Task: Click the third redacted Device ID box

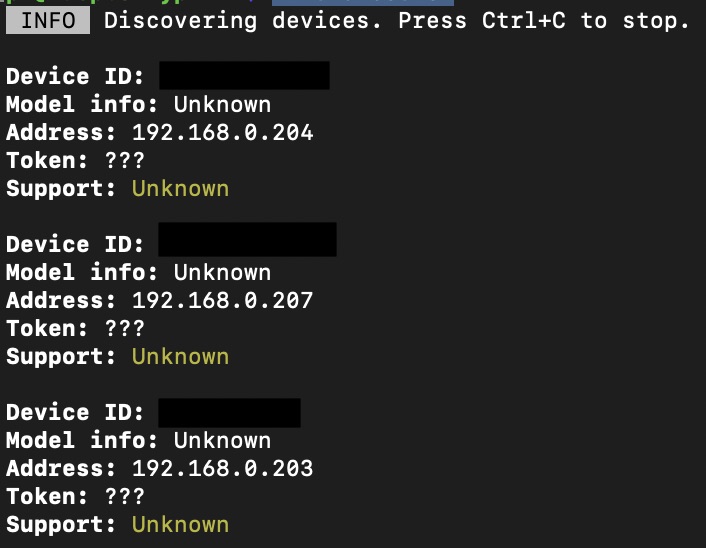Action: pos(230,412)
